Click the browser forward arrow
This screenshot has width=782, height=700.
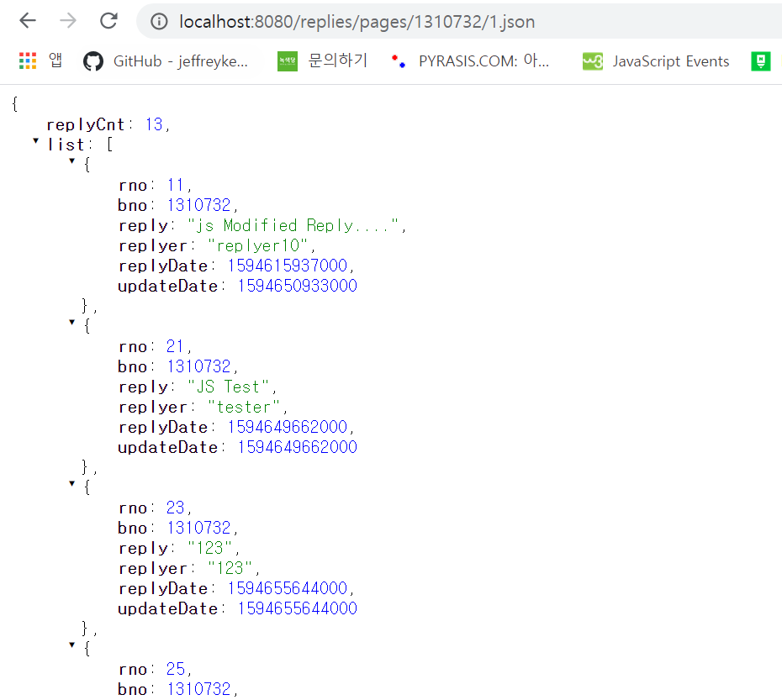click(68, 20)
